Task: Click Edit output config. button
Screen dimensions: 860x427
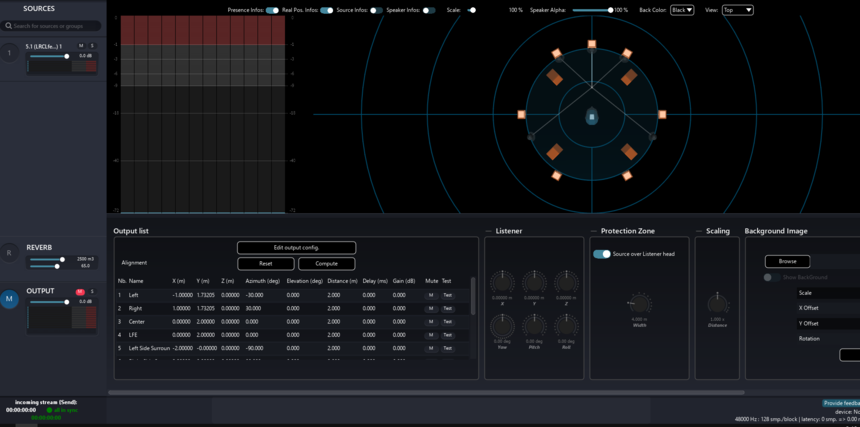Action: tap(296, 247)
